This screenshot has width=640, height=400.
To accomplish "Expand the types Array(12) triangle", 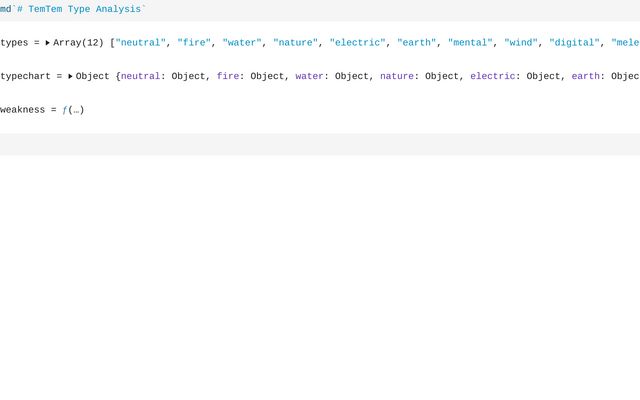I will click(x=47, y=43).
